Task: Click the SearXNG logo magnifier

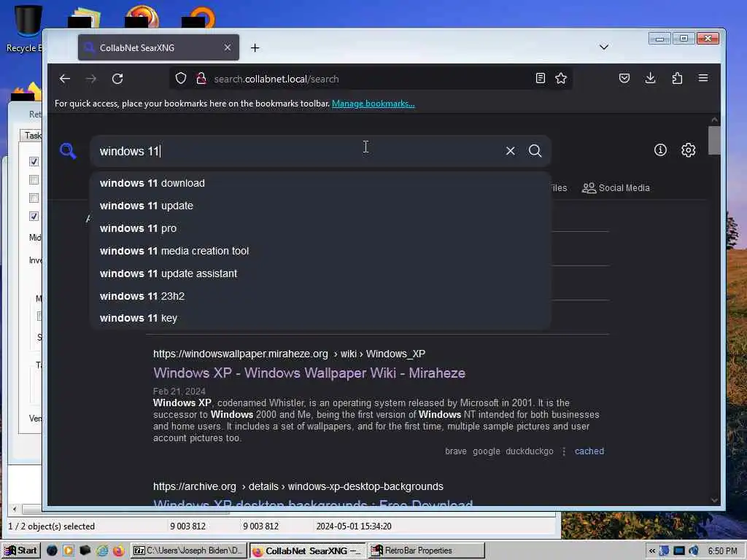Action: click(x=68, y=151)
